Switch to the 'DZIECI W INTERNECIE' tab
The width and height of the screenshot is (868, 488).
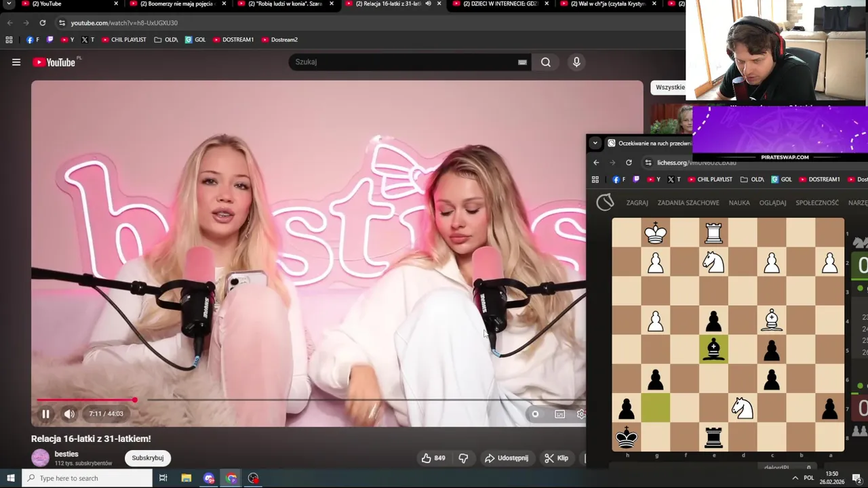pyautogui.click(x=500, y=4)
